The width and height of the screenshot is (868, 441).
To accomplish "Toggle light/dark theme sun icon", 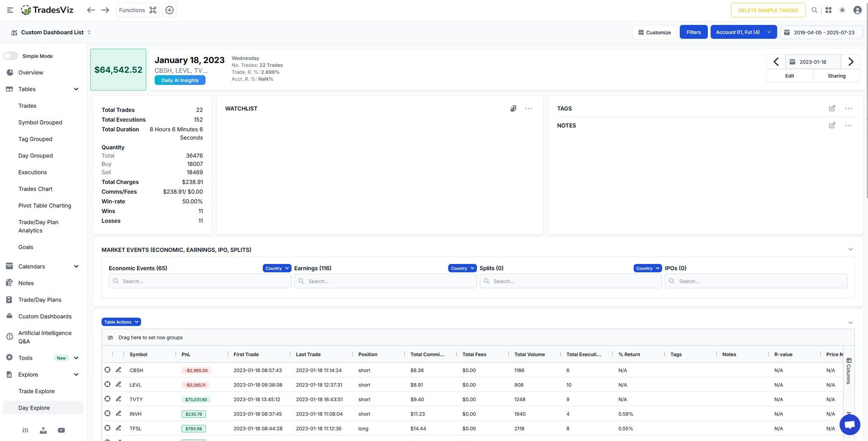I will (842, 10).
